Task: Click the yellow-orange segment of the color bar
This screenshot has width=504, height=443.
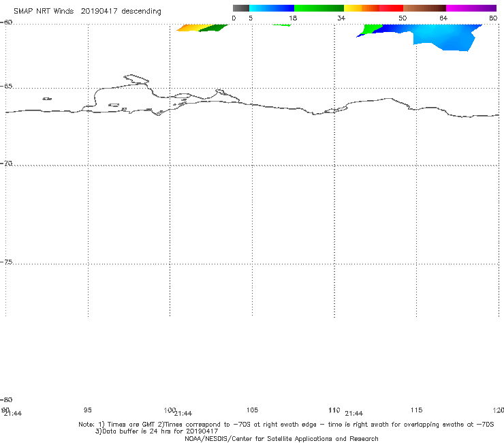Action: coord(362,8)
